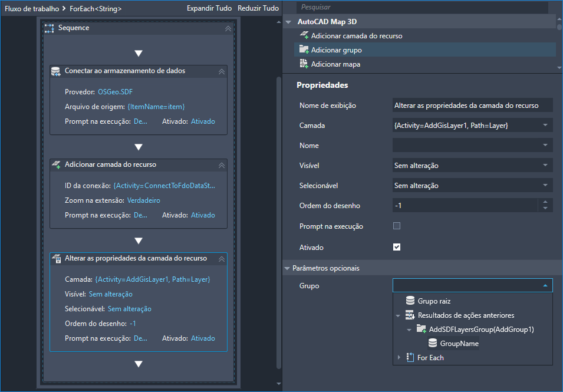Collapse Adicionar camada do recurso activity
Image resolution: width=563 pixels, height=392 pixels.
[222, 165]
